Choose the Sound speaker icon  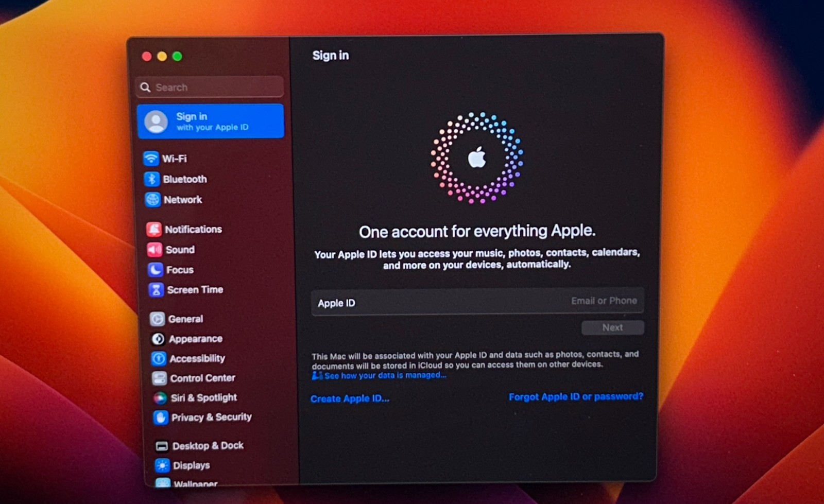(x=155, y=250)
